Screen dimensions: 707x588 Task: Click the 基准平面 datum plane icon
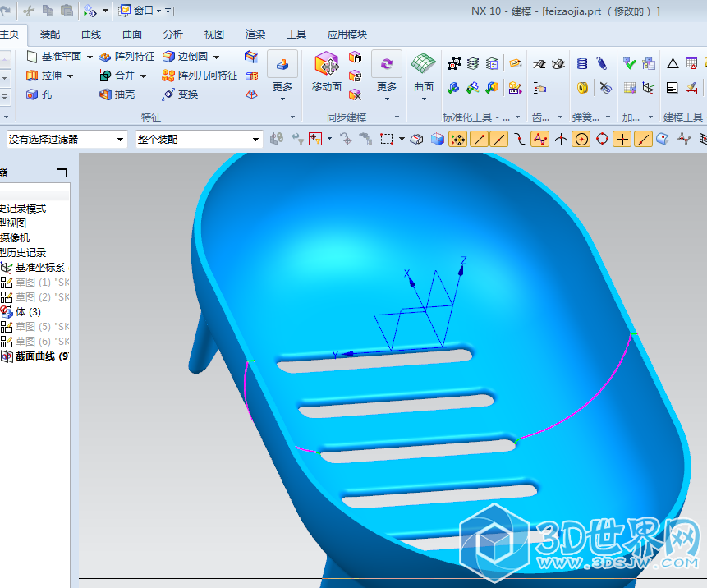[x=32, y=57]
